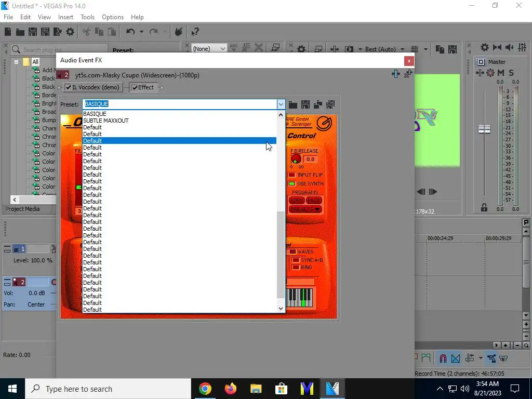This screenshot has height=399, width=532.
Task: Open the PRESETS dropdown in the plug-in
Action: click(x=305, y=209)
